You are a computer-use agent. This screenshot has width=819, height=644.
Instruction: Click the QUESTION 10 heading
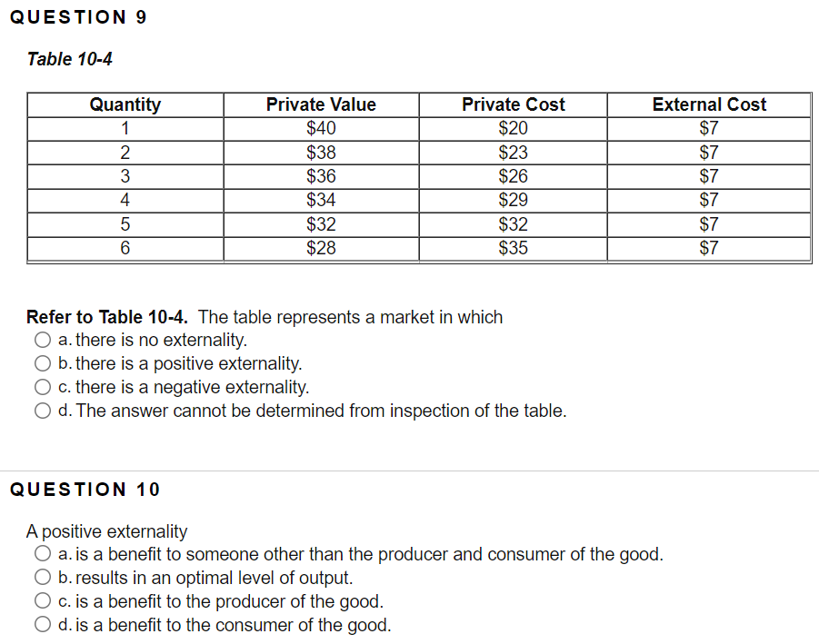[x=83, y=490]
